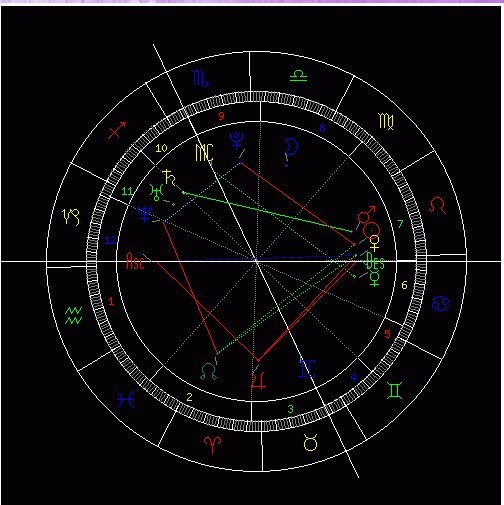Viewport: 504px width, 505px height.
Task: Select the red Leo zodiac glyph
Action: pyautogui.click(x=438, y=205)
